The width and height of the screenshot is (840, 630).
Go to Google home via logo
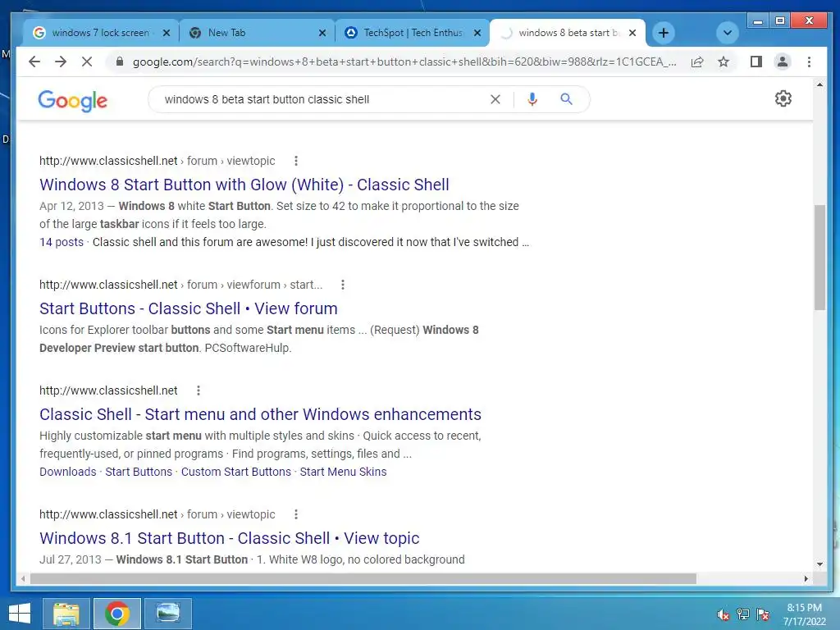point(73,100)
